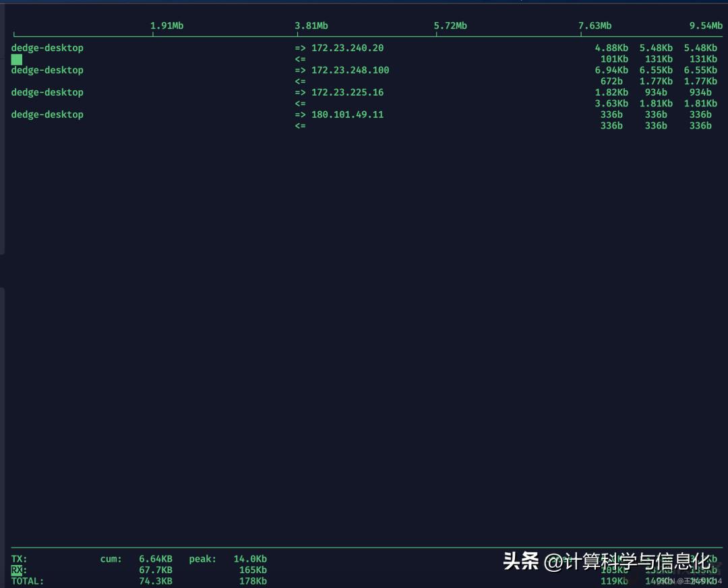Click the => arrow beside 172.23.225.16

[299, 92]
